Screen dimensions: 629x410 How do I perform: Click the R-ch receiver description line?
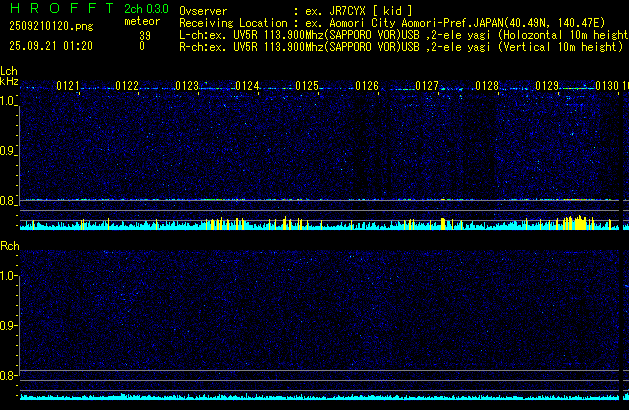coord(400,46)
